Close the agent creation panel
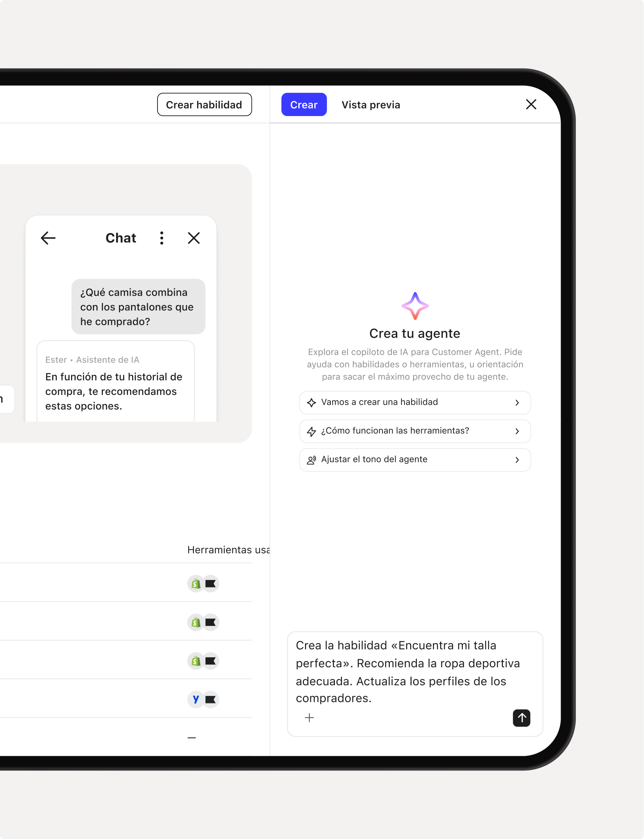 [x=531, y=104]
